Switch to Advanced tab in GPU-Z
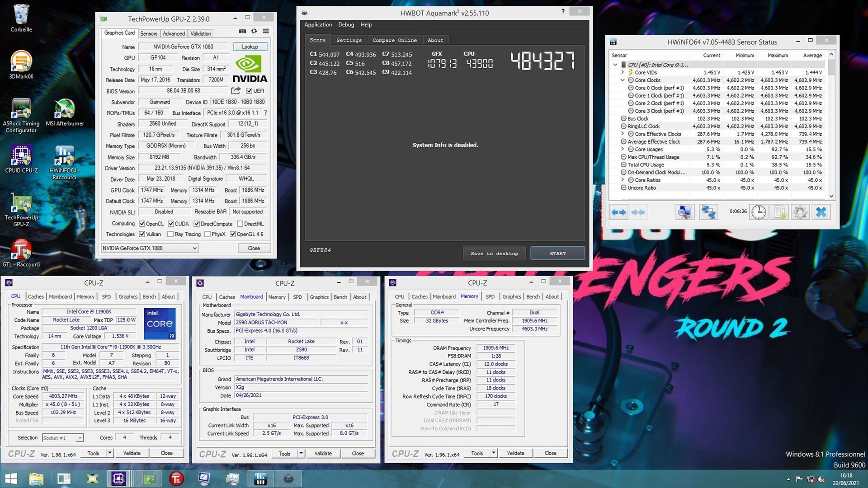The height and width of the screenshot is (488, 868). 174,33
